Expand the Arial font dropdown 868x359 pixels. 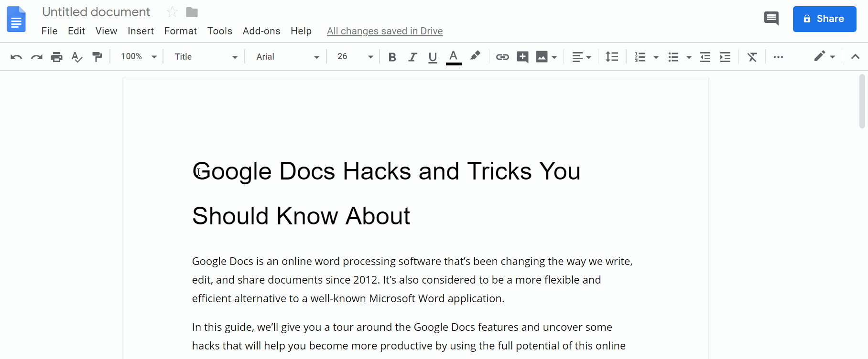(x=287, y=57)
